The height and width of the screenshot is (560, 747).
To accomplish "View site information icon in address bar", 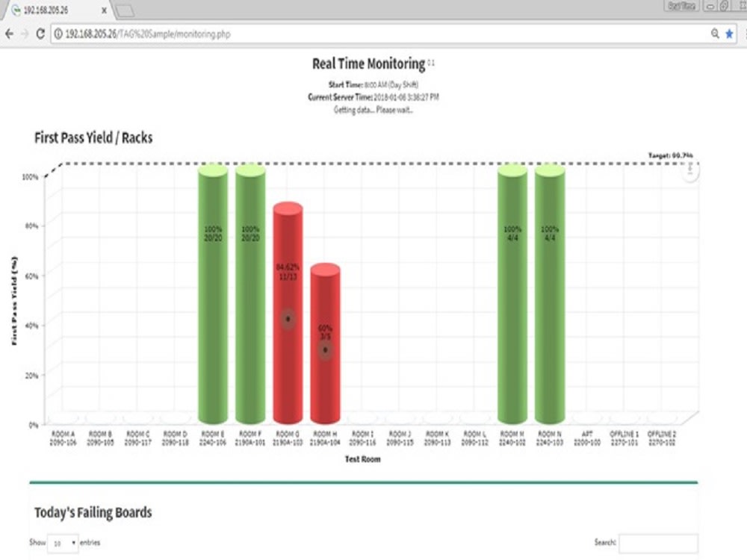I will [x=58, y=34].
